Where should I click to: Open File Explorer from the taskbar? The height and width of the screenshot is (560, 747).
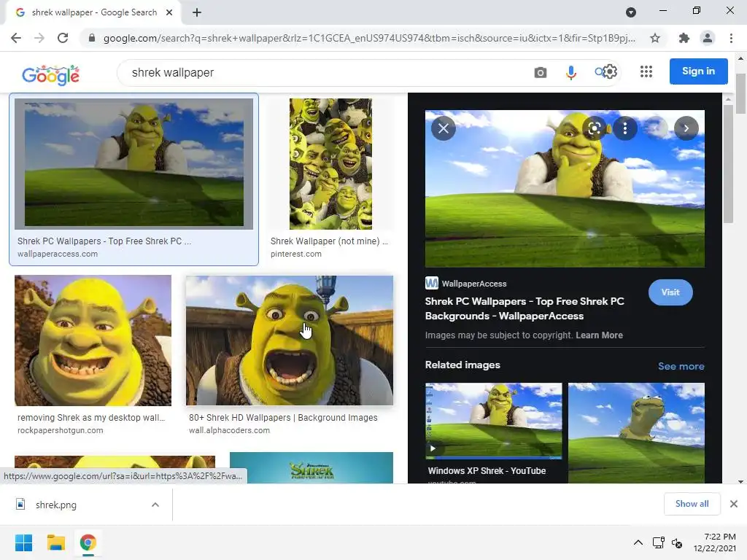(55, 542)
